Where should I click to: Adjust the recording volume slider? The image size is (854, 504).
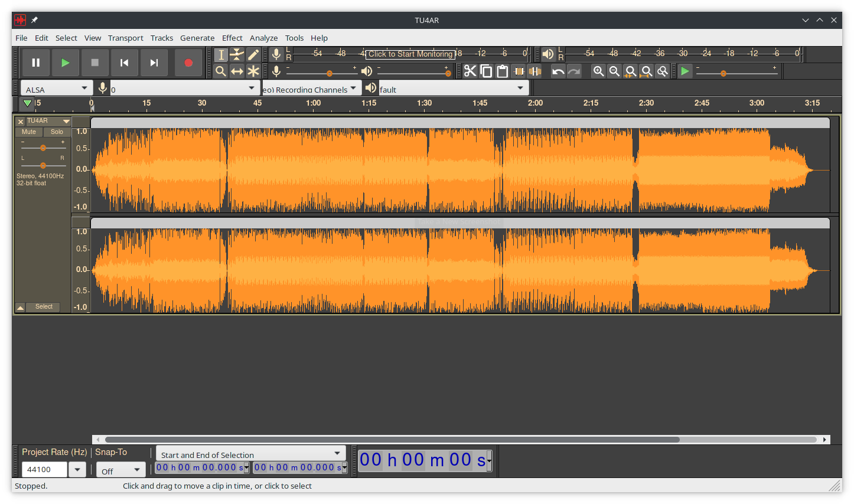[322, 73]
